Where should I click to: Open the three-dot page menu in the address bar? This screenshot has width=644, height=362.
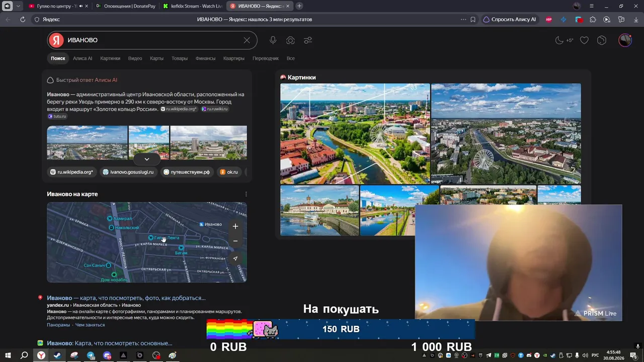(463, 20)
